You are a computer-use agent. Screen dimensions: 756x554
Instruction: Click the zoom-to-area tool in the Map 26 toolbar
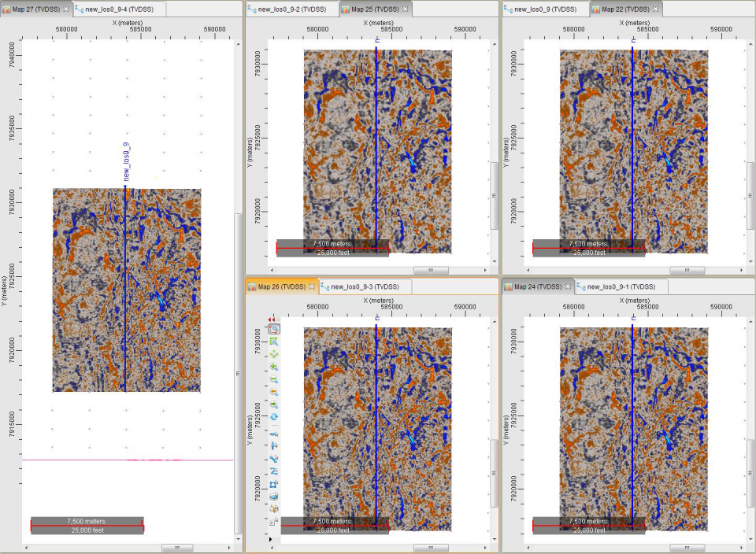[274, 342]
